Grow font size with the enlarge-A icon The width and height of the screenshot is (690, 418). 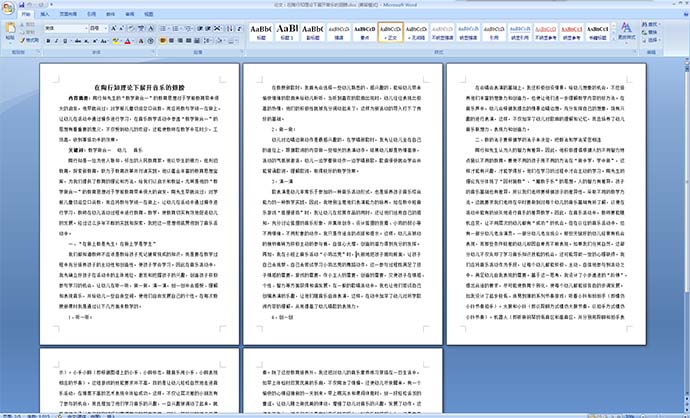(x=113, y=28)
